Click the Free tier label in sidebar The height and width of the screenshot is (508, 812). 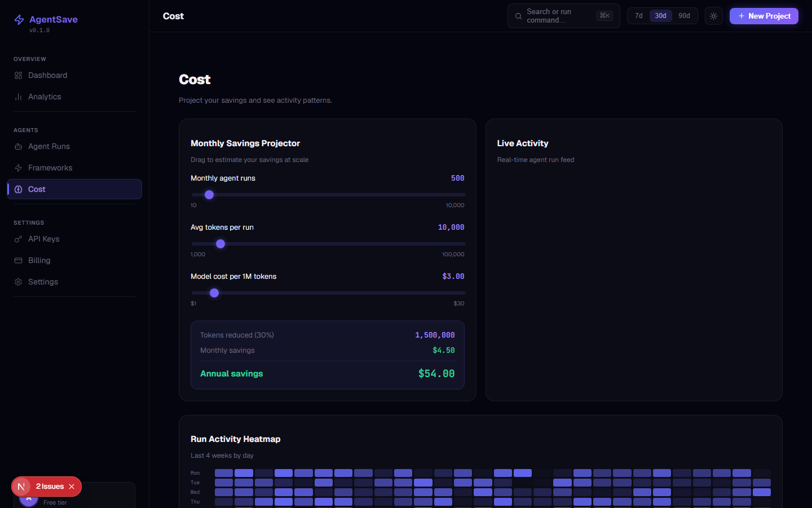click(55, 502)
